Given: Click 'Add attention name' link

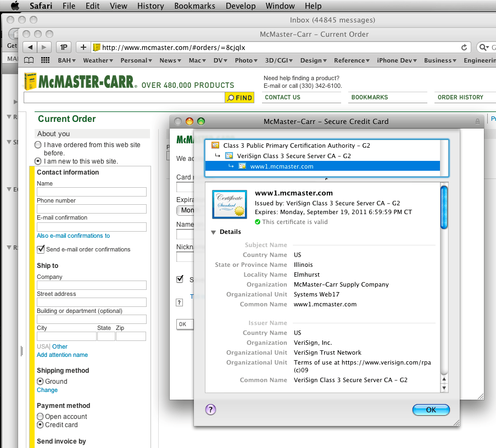Looking at the screenshot, I should [62, 355].
